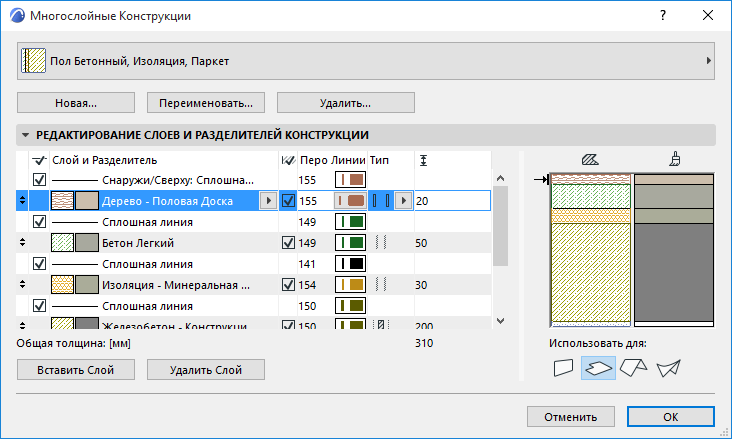Click the Переименовать... button
The width and height of the screenshot is (732, 439).
point(206,103)
